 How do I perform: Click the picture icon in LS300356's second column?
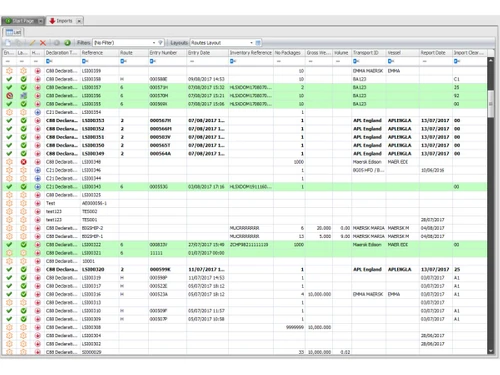pyautogui.click(x=23, y=96)
